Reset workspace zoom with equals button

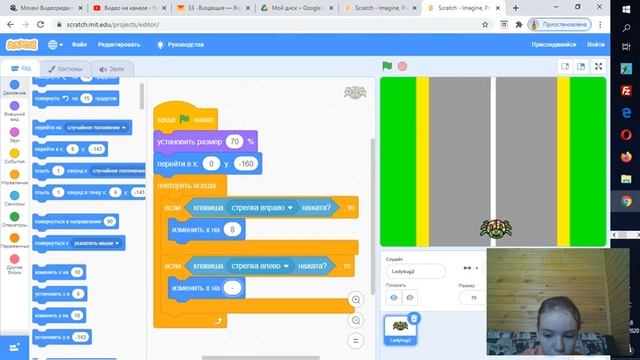[356, 341]
